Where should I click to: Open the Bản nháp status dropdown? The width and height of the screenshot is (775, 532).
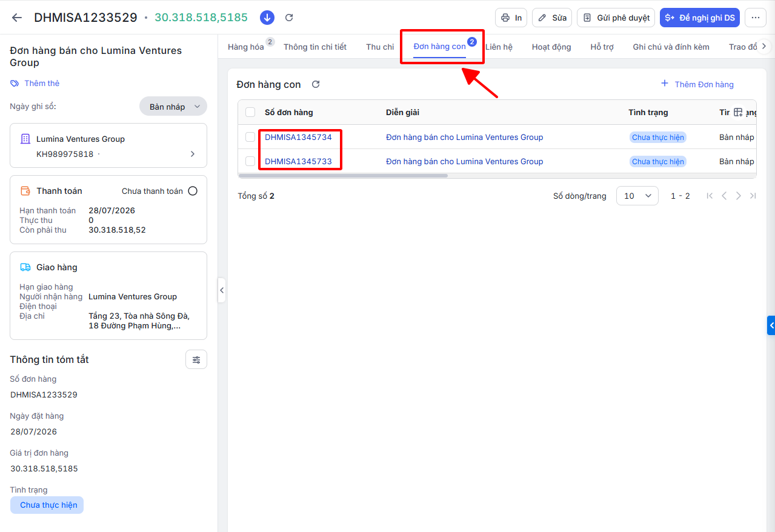tap(173, 106)
